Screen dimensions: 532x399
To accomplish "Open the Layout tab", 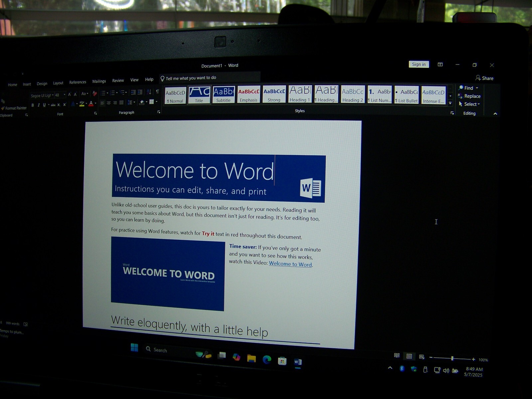I will (x=58, y=83).
